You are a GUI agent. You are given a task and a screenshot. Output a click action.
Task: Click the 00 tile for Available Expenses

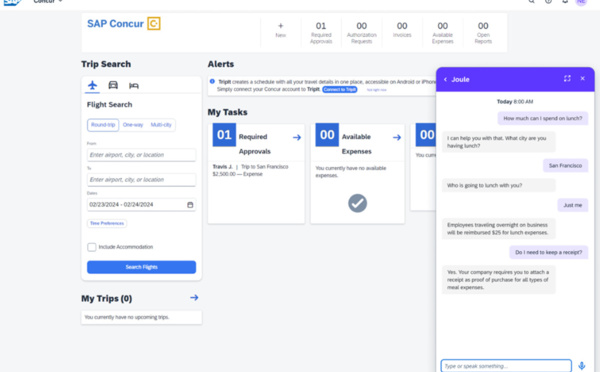coord(327,135)
